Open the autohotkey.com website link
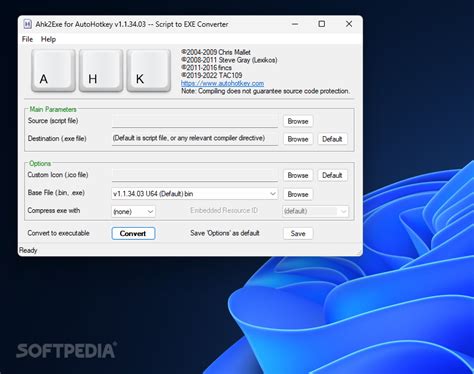The image size is (474, 374). click(222, 83)
